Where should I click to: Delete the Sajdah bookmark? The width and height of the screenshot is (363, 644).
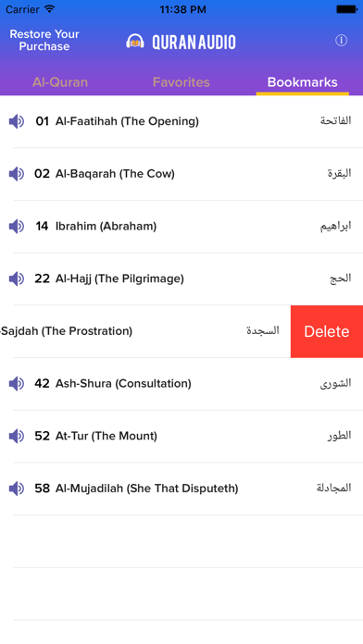327,331
